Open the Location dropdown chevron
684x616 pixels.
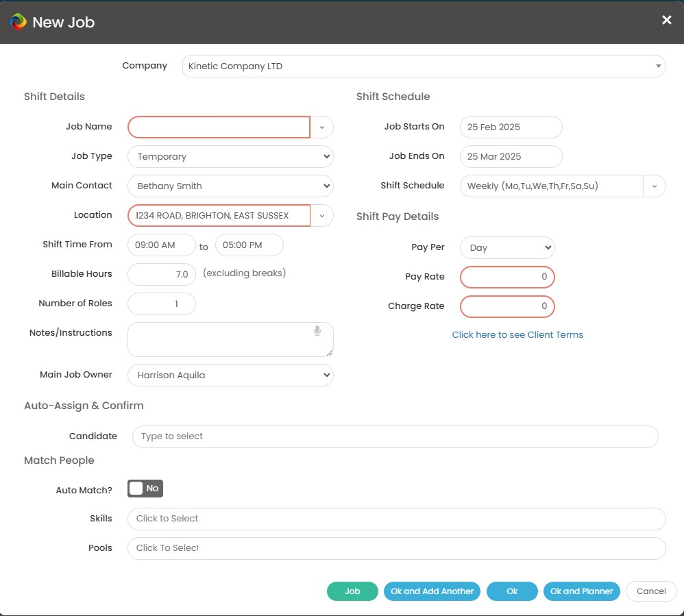(x=322, y=216)
